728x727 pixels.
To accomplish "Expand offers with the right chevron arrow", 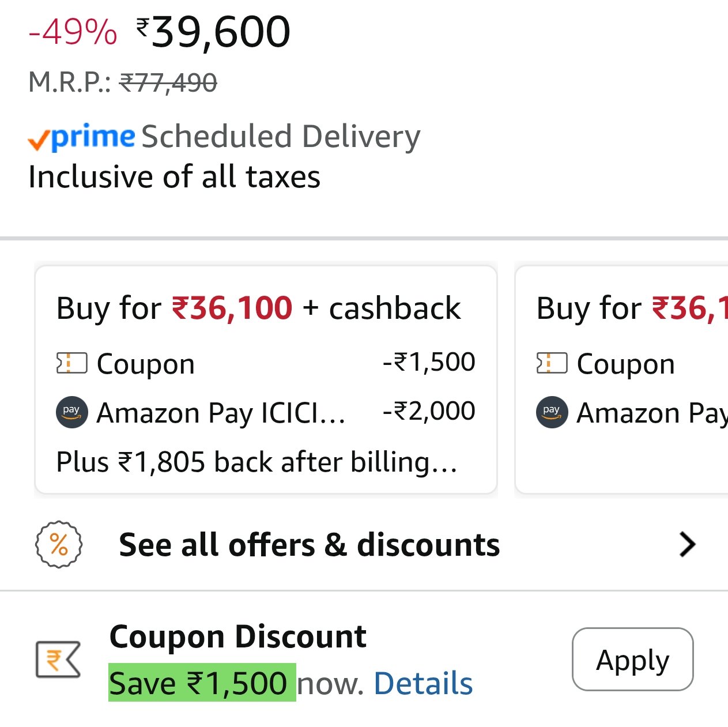I will pyautogui.click(x=687, y=544).
